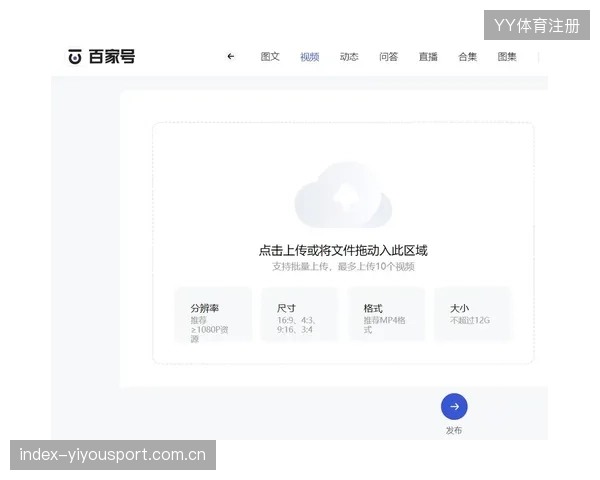The image size is (600, 480).
Task: Click the back arrow icon
Action: click(231, 56)
